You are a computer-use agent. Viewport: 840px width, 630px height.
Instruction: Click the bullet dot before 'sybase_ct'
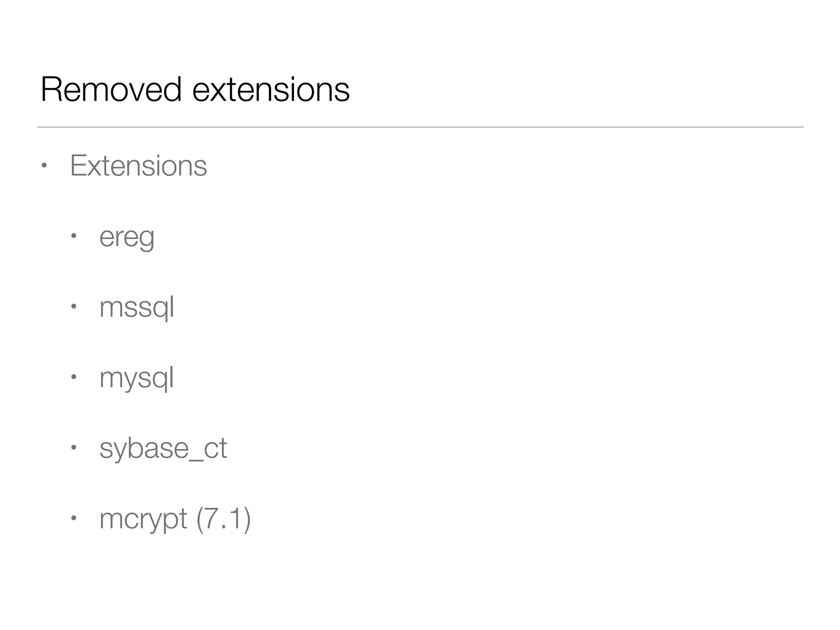pos(74,447)
